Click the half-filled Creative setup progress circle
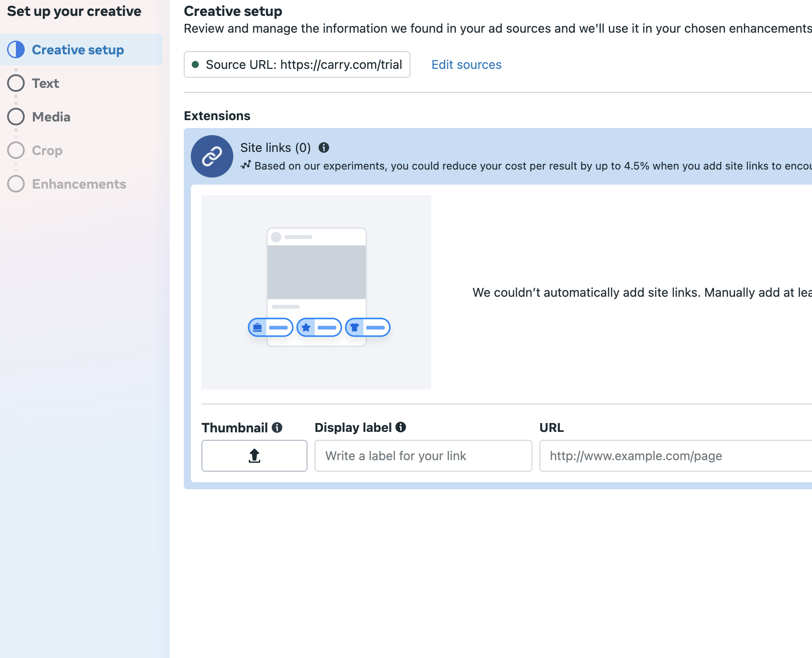The width and height of the screenshot is (812, 658). (x=15, y=49)
